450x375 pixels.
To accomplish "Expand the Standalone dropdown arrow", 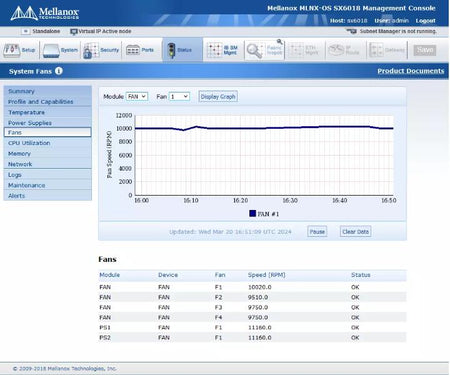I will [26, 31].
